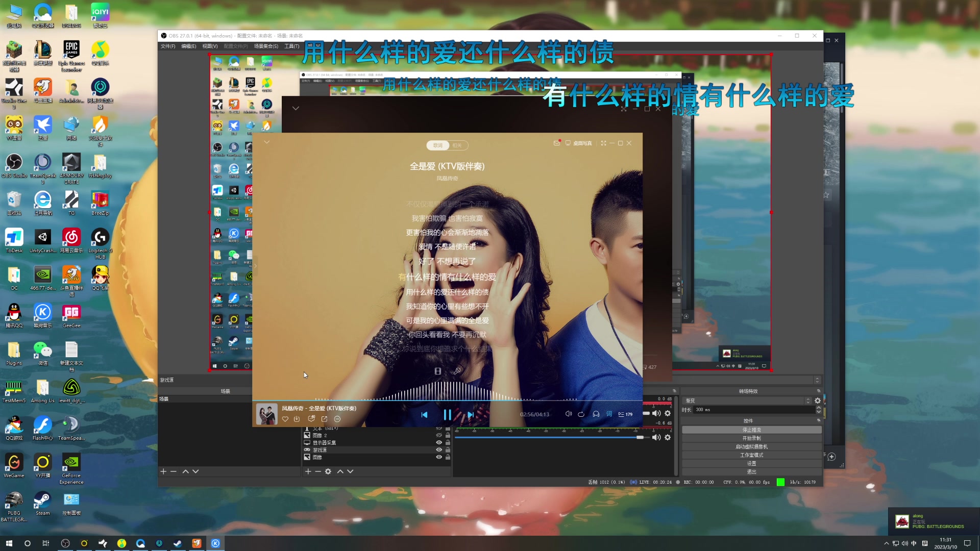980x551 pixels.
Task: Skip to next track in music player
Action: pyautogui.click(x=470, y=415)
